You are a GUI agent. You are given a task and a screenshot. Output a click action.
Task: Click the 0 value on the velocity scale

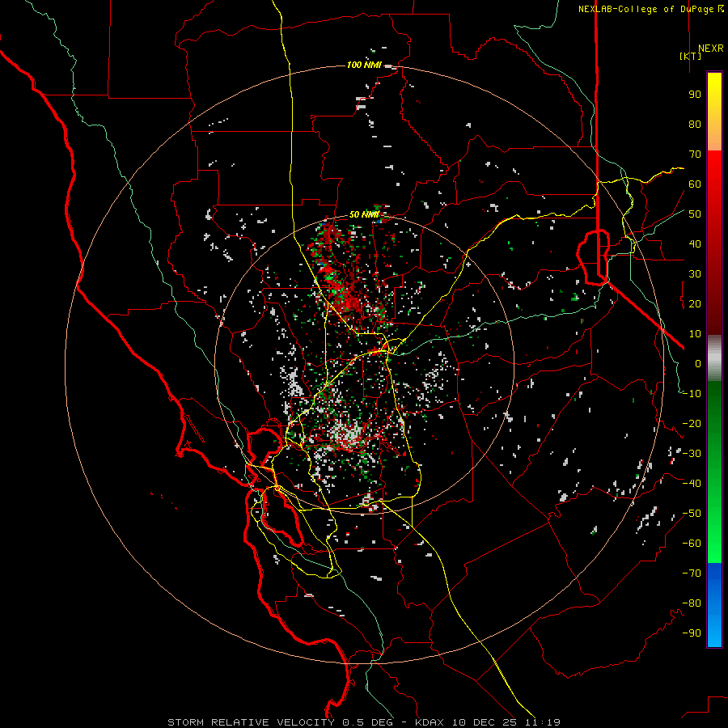698,363
